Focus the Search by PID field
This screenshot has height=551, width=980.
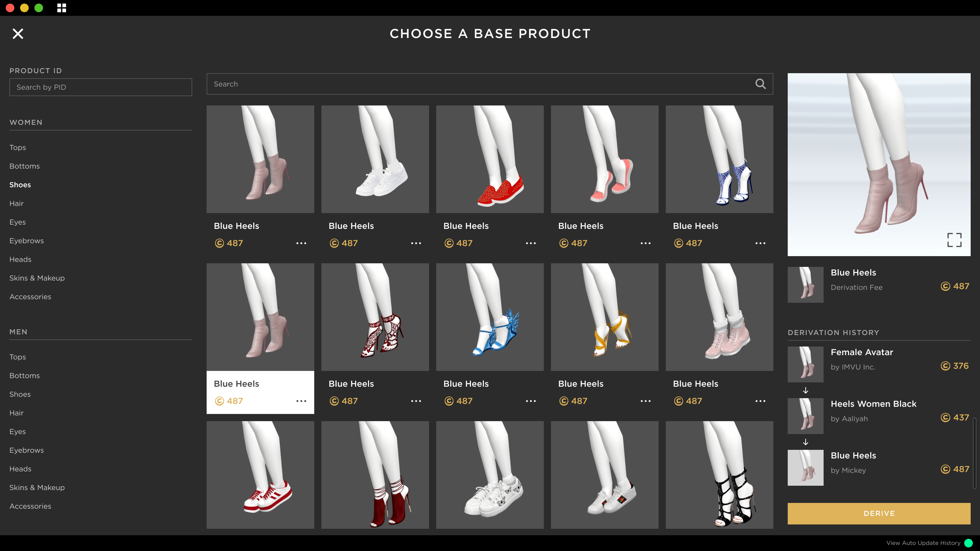tap(101, 87)
